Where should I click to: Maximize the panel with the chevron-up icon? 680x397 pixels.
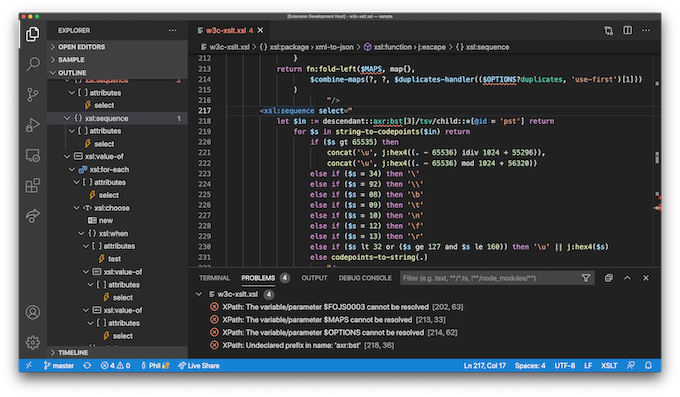pos(627,278)
